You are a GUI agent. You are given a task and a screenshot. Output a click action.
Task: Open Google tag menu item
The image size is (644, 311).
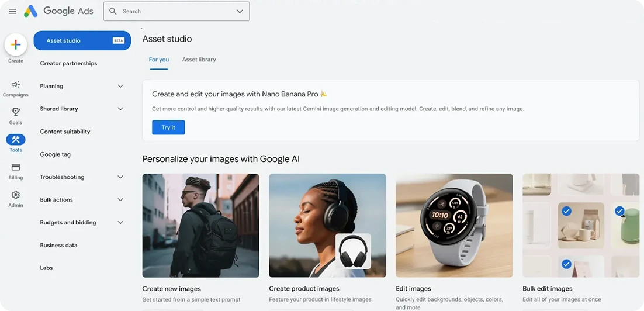(x=55, y=154)
